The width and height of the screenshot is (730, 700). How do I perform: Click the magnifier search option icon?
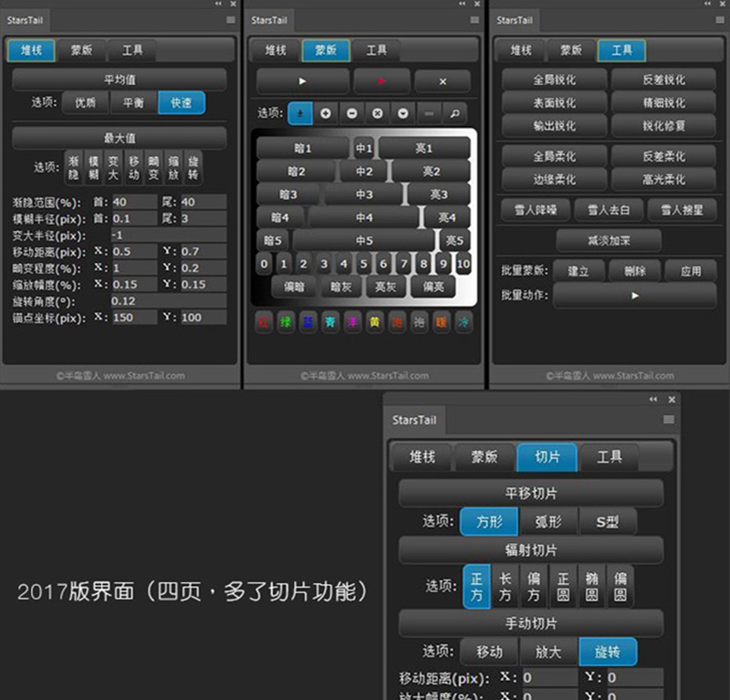tap(454, 113)
